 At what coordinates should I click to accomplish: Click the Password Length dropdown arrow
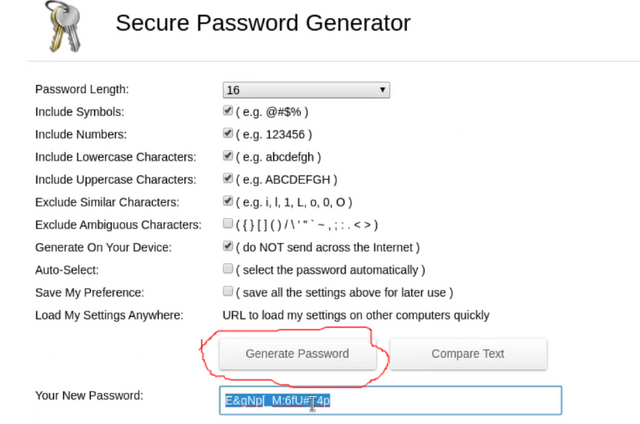[x=382, y=89]
